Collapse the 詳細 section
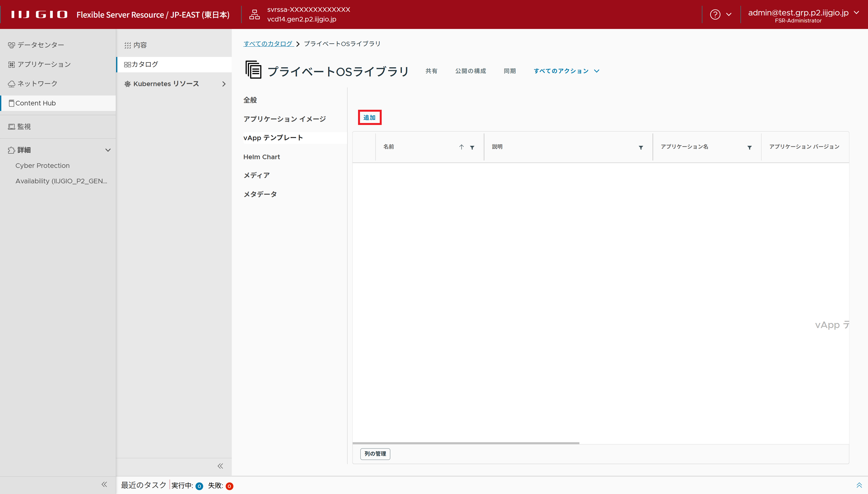Image resolution: width=868 pixels, height=494 pixels. pyautogui.click(x=108, y=150)
